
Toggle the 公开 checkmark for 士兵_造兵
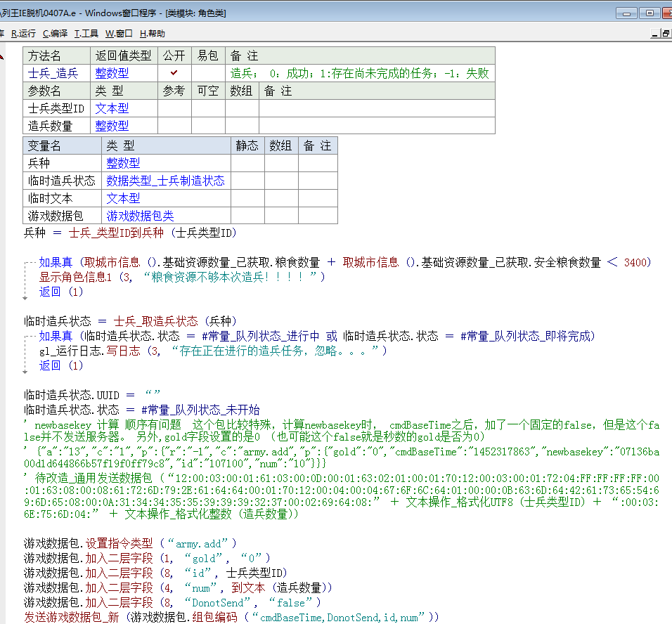click(x=174, y=73)
